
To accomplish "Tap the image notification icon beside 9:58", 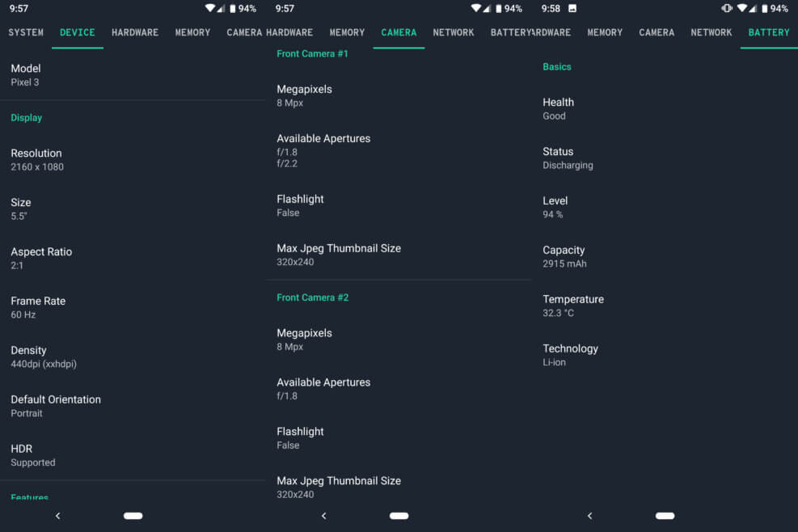I will tap(572, 9).
